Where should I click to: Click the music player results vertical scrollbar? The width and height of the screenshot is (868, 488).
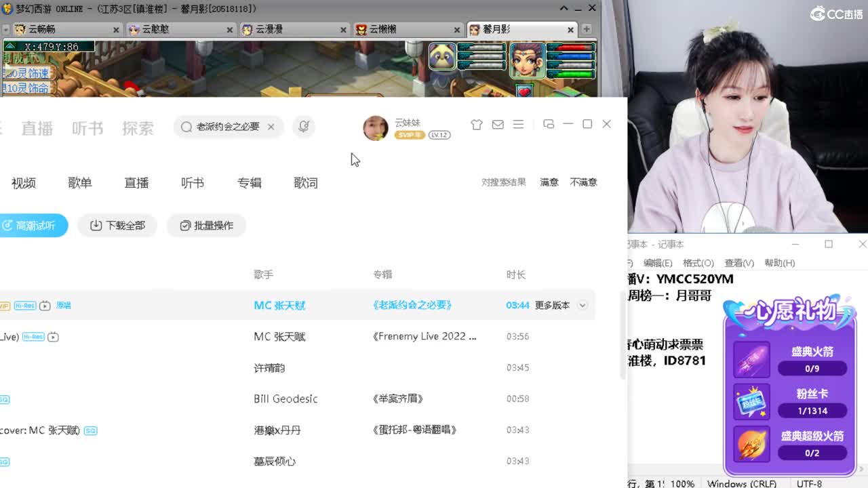(624, 335)
